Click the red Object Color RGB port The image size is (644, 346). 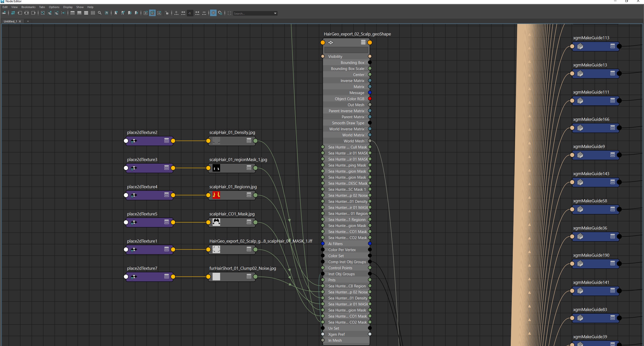click(x=369, y=99)
